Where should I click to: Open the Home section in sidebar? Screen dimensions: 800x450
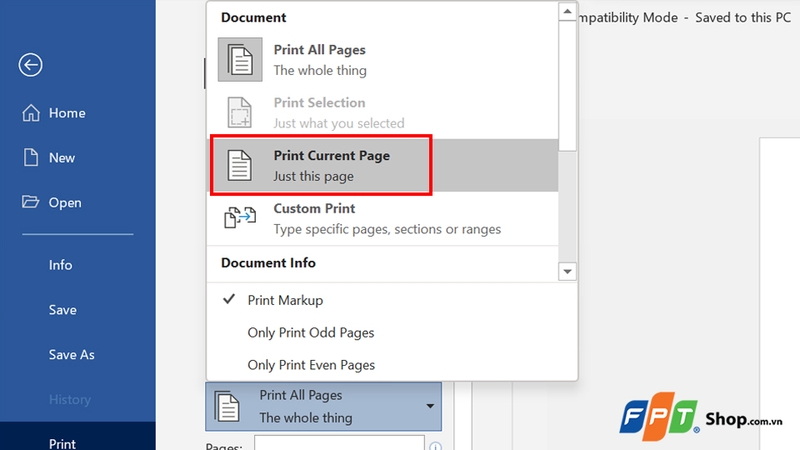tap(78, 113)
